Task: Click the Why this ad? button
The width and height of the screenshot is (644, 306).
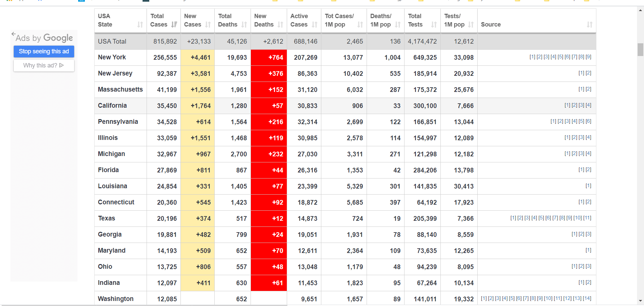Action: pos(44,65)
